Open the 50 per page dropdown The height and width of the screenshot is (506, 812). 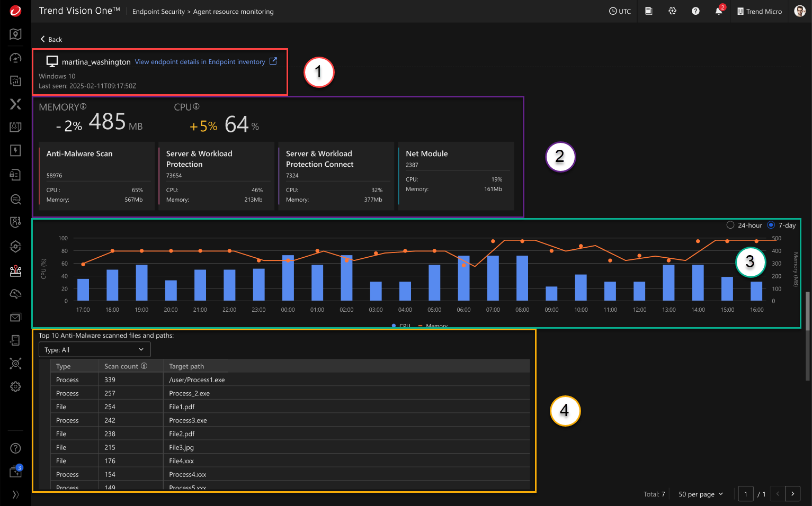point(700,494)
